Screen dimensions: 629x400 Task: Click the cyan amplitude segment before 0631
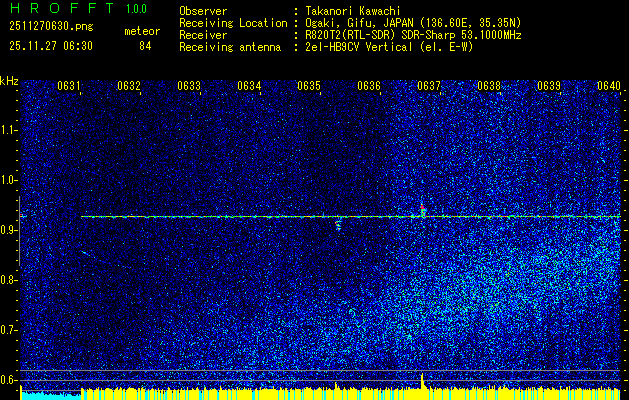pos(51,396)
